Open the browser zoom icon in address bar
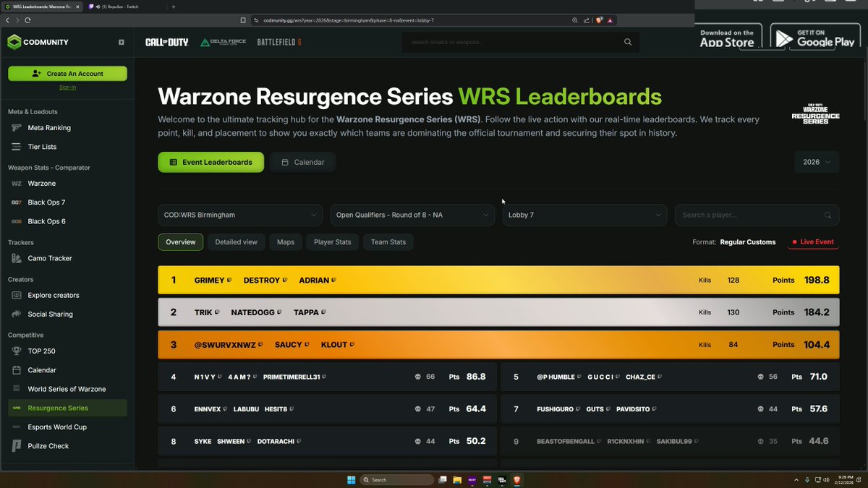The image size is (868, 488). pos(575,20)
